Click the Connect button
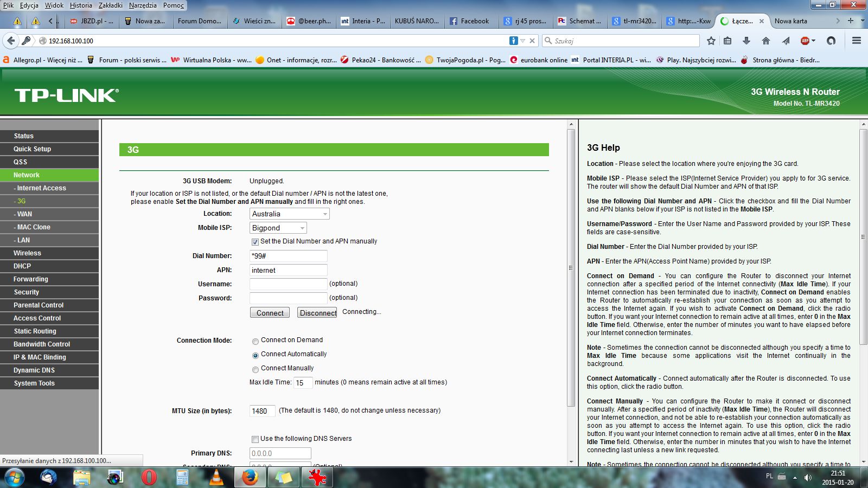The image size is (868, 488). coord(270,313)
